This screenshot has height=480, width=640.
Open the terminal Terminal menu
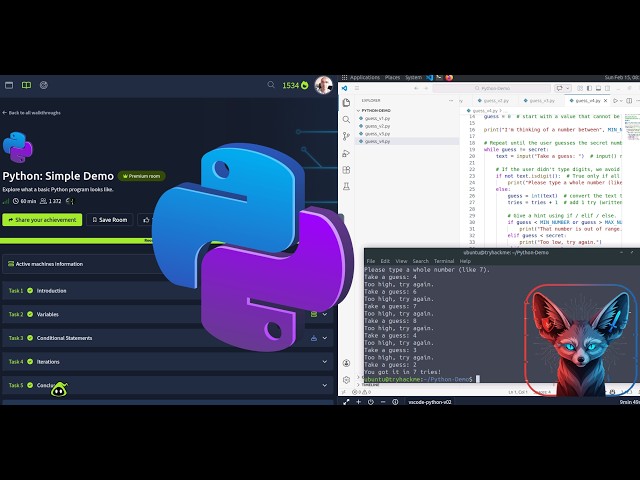pos(444,261)
